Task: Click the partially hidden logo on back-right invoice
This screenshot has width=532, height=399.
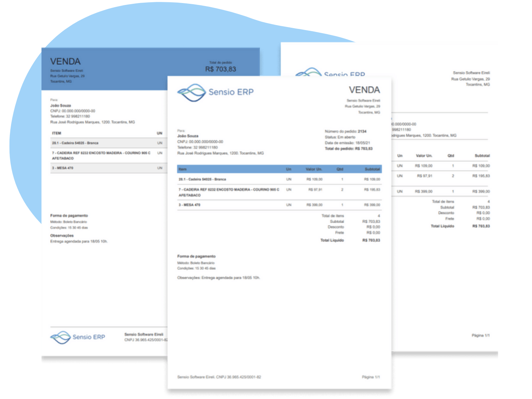Action: point(330,74)
